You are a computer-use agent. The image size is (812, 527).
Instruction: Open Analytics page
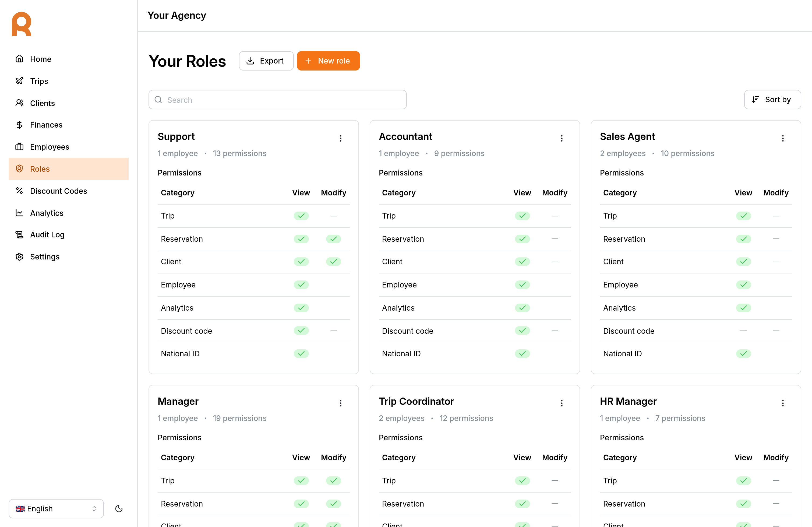pos(69,213)
